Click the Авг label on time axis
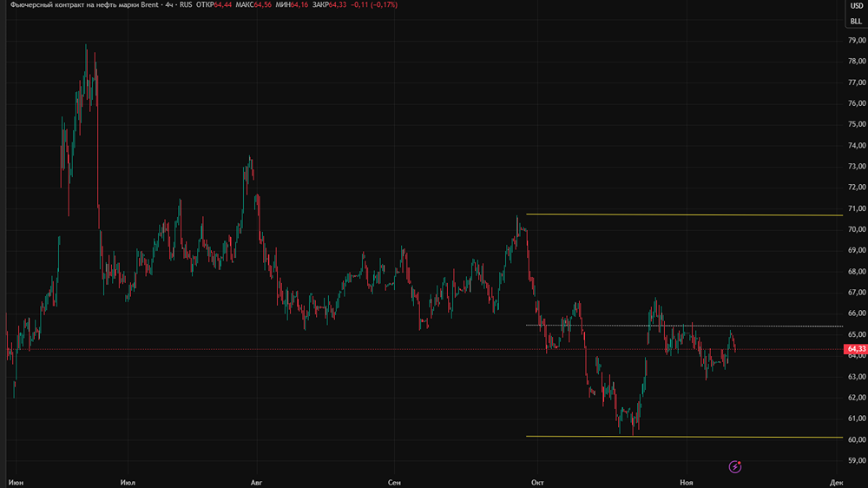Viewport: 868px width, 488px height. click(x=255, y=481)
